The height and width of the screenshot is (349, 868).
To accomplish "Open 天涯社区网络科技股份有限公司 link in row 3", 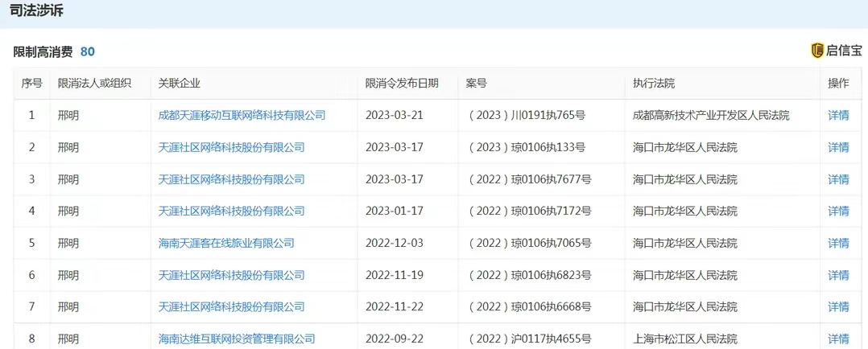I will pyautogui.click(x=231, y=180).
